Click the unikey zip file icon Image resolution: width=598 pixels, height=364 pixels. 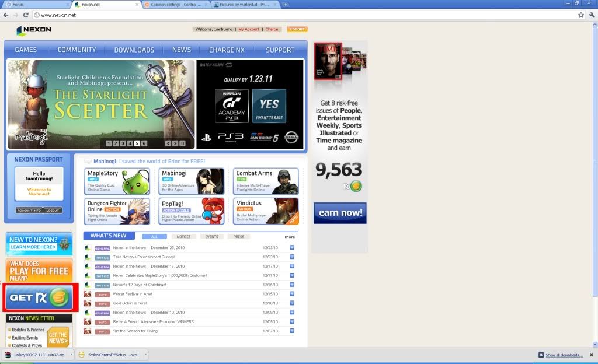(x=7, y=355)
